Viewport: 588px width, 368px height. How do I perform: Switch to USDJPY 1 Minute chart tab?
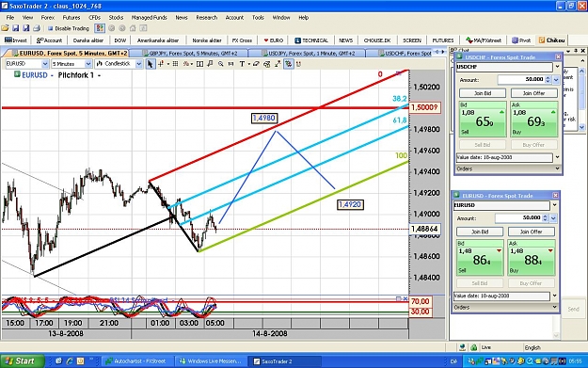[x=309, y=54]
